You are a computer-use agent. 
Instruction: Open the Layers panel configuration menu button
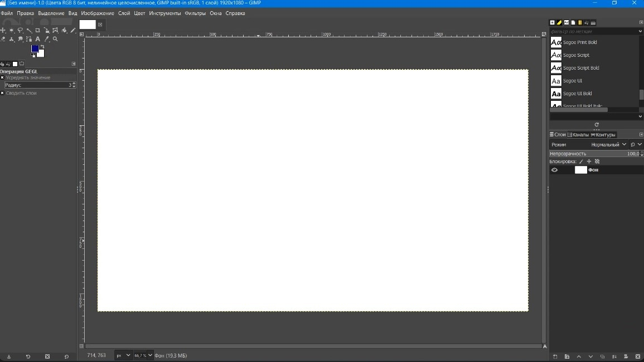pyautogui.click(x=641, y=135)
